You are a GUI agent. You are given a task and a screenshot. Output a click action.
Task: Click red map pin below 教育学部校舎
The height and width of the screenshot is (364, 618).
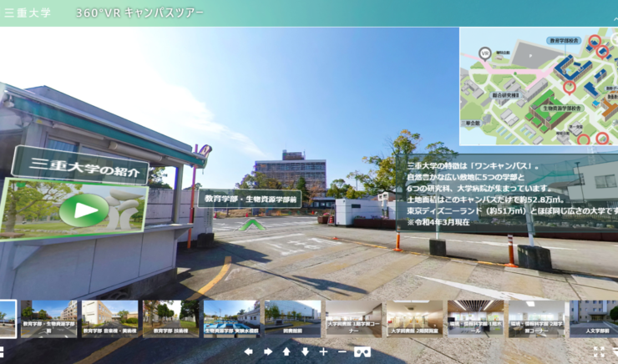coord(569,85)
